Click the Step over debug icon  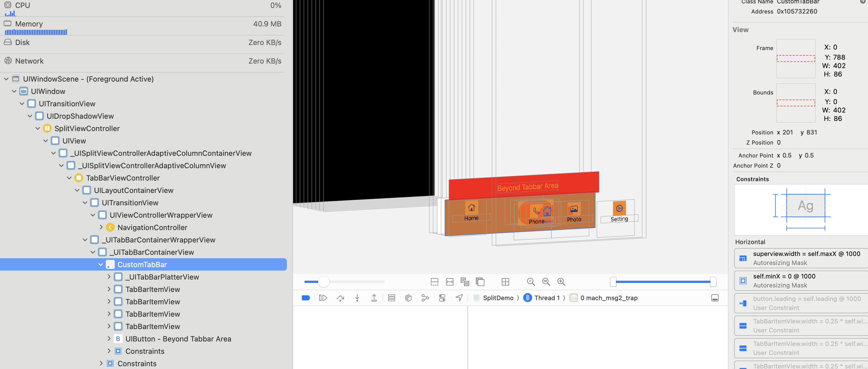coord(340,298)
